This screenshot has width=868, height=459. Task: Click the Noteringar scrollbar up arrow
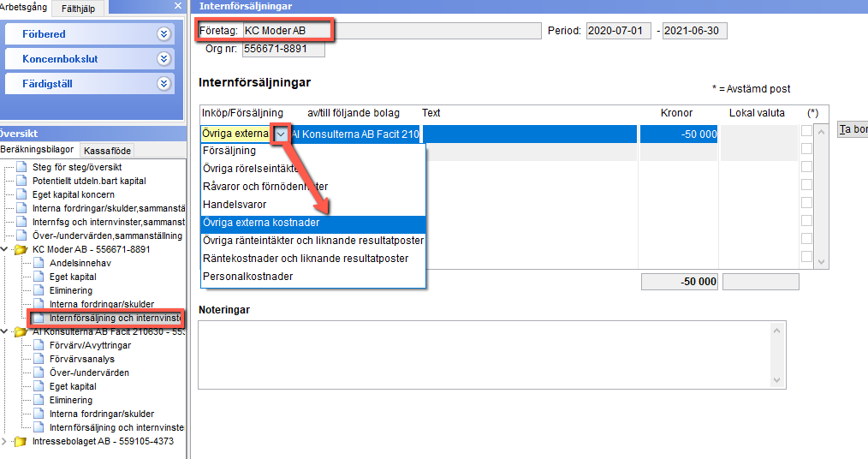coord(776,331)
